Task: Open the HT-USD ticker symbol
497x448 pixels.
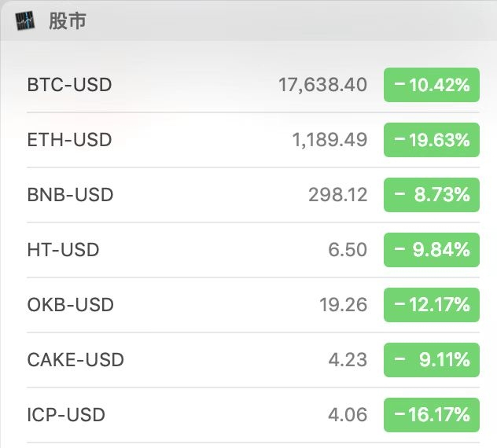Action: 63,250
